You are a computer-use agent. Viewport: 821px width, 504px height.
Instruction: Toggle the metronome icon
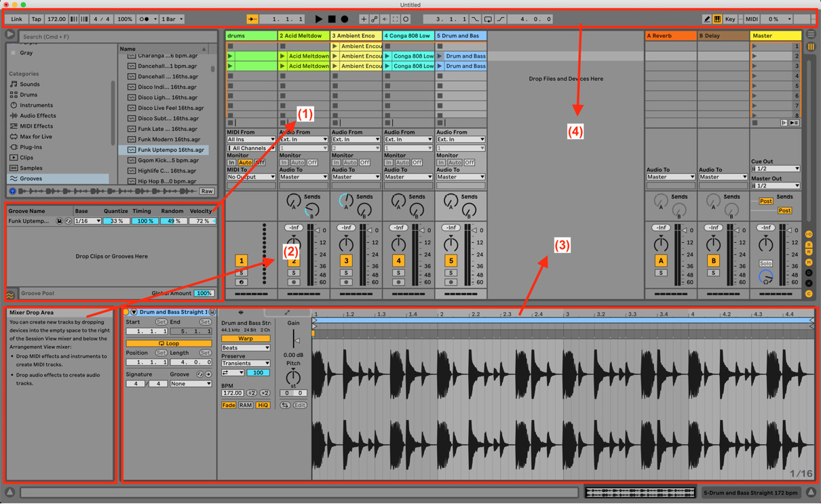(145, 19)
